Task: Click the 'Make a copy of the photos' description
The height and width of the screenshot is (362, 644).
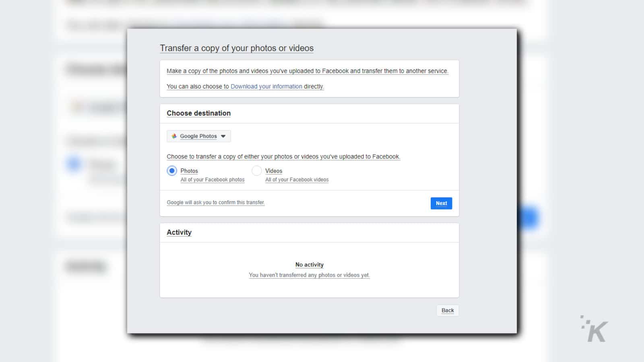Action: click(308, 71)
